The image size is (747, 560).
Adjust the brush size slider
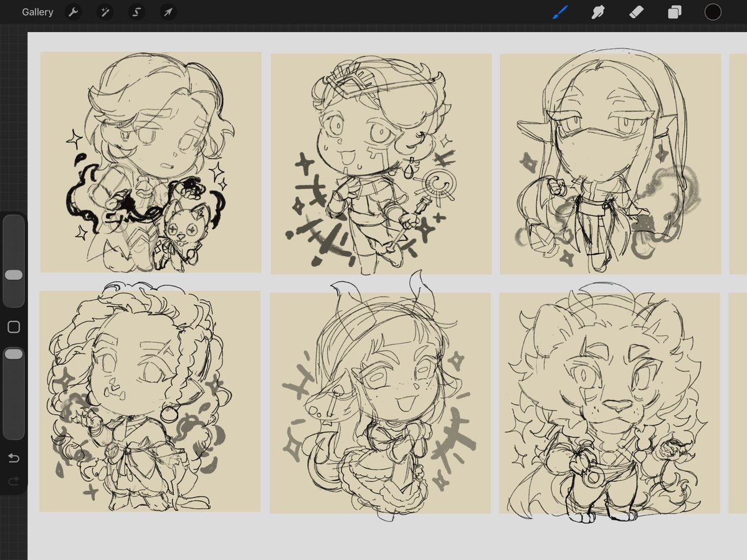click(x=14, y=275)
